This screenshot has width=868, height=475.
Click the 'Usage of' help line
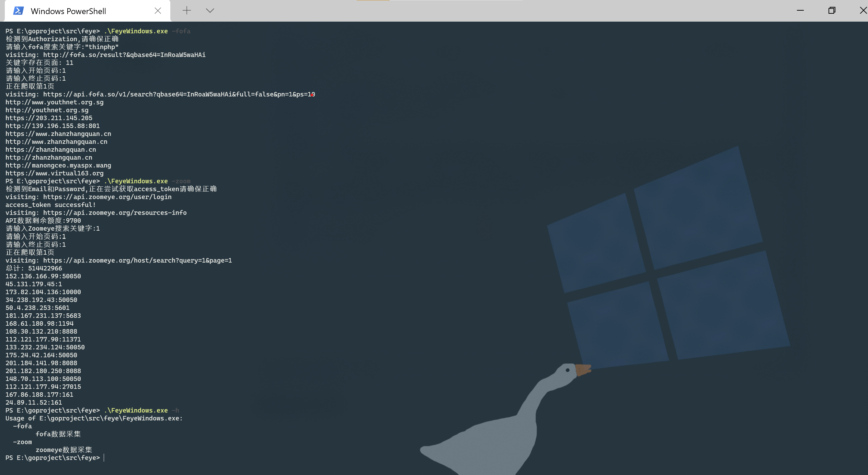coord(94,418)
